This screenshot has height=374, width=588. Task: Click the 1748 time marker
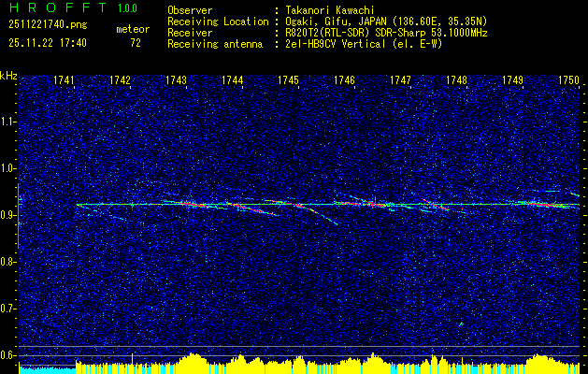coord(456,80)
